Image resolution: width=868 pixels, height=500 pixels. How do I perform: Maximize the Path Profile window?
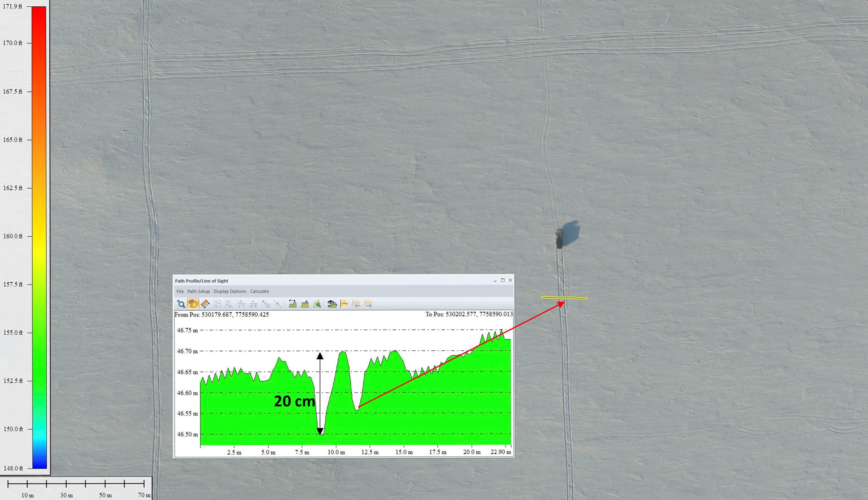[x=503, y=280]
